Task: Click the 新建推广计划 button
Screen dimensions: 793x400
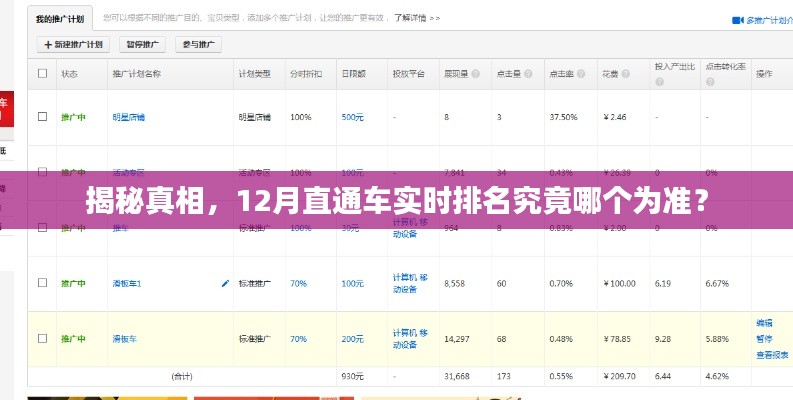Action: (74, 45)
